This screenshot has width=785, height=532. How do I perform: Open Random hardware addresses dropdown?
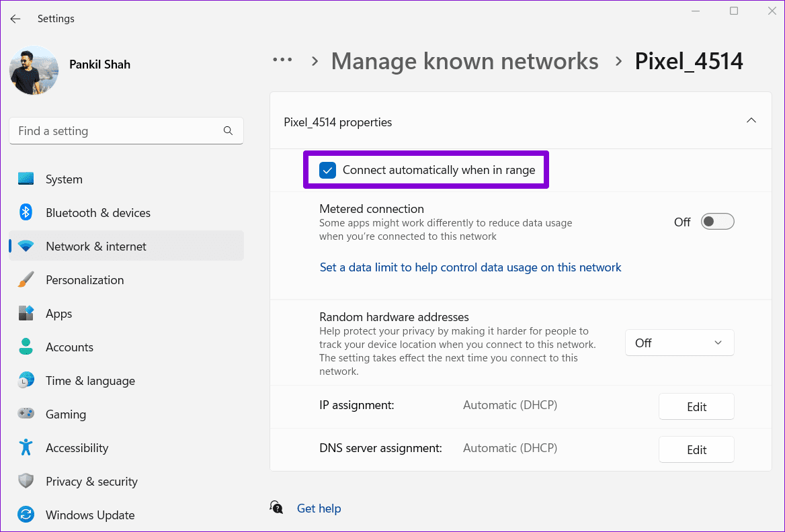(679, 343)
